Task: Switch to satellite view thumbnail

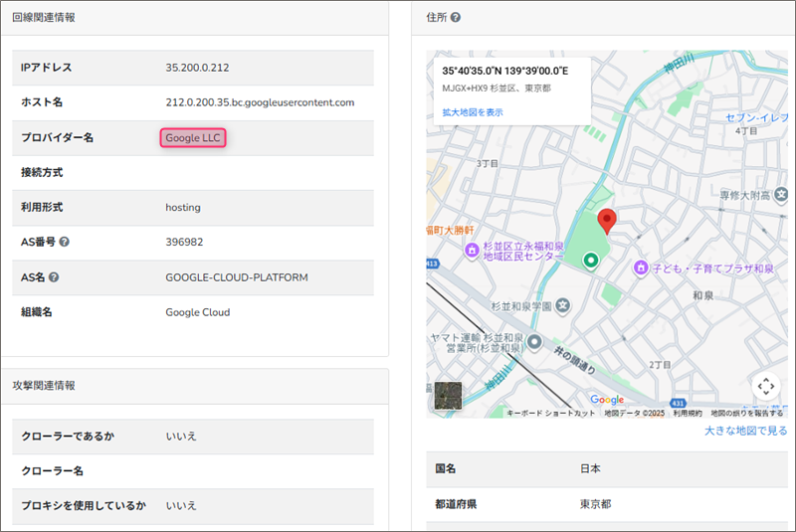Action: (x=449, y=395)
